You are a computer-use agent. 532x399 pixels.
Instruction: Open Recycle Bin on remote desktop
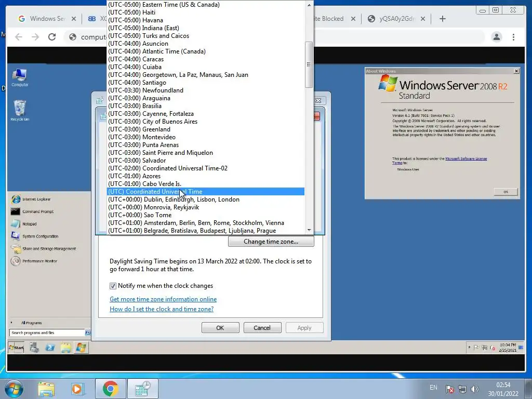(20, 111)
